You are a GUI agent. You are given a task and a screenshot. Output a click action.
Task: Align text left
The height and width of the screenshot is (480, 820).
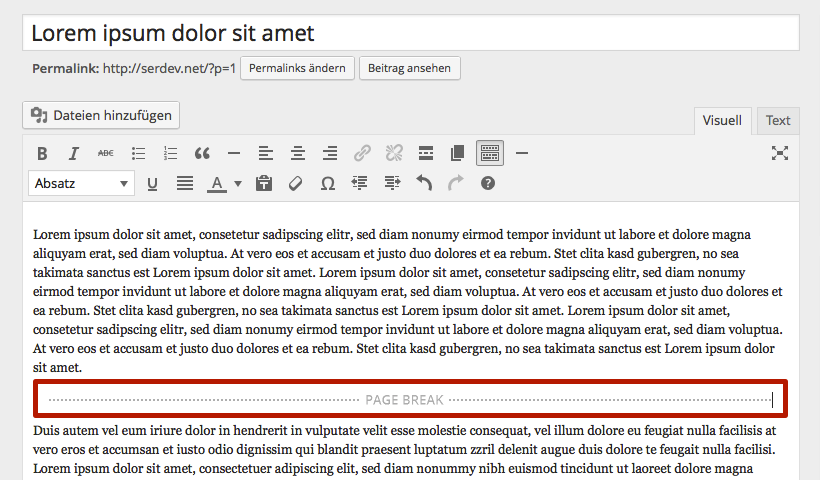pos(266,153)
